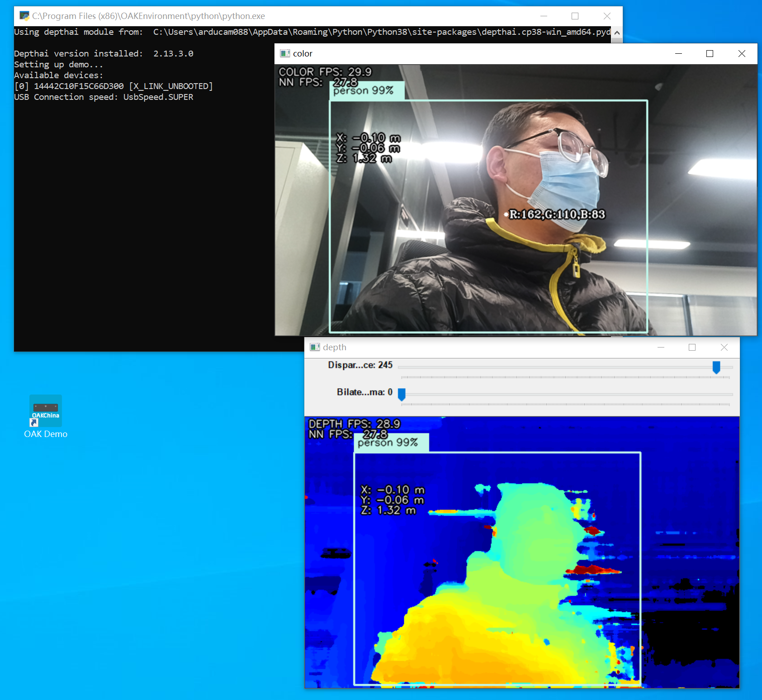762x700 pixels.
Task: Close the color window
Action: coord(742,53)
